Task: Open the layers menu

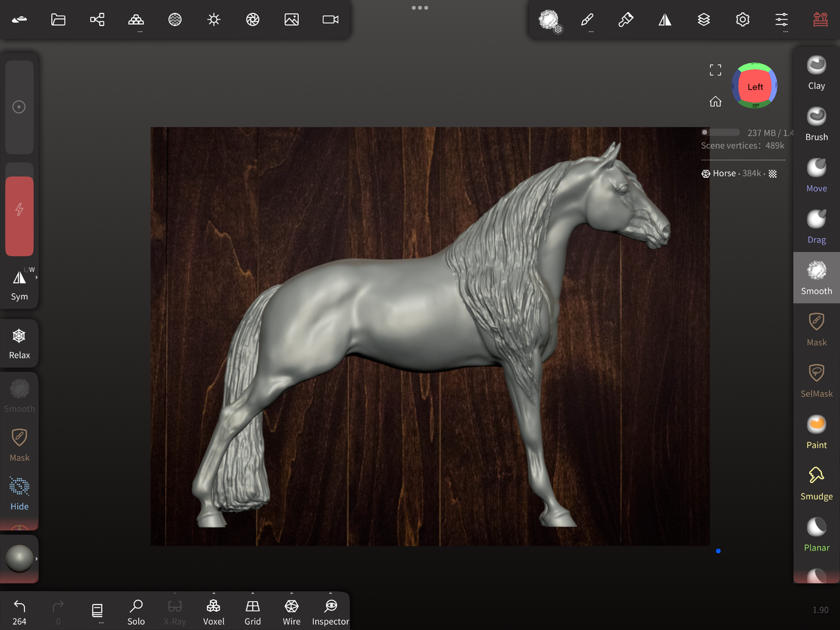Action: coord(703,20)
